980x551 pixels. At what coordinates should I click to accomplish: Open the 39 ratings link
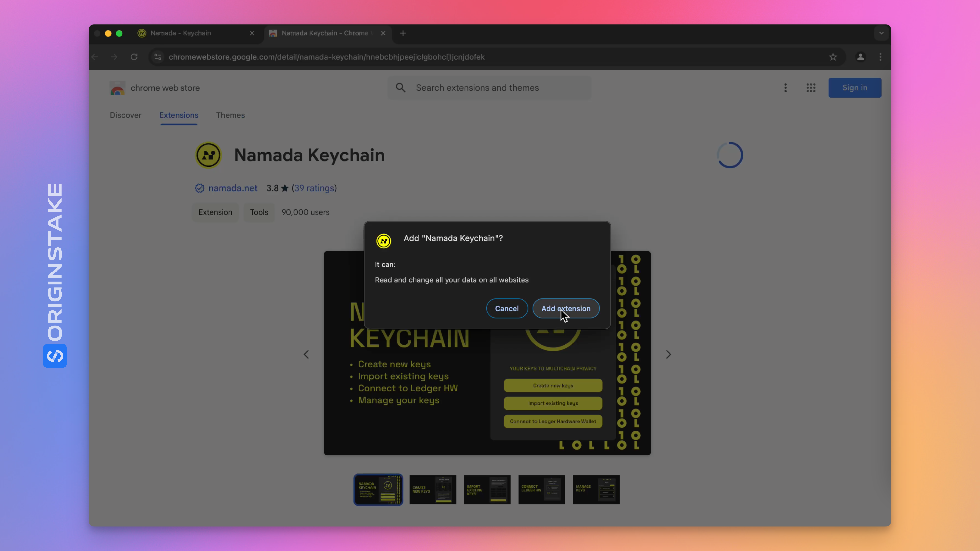[314, 188]
